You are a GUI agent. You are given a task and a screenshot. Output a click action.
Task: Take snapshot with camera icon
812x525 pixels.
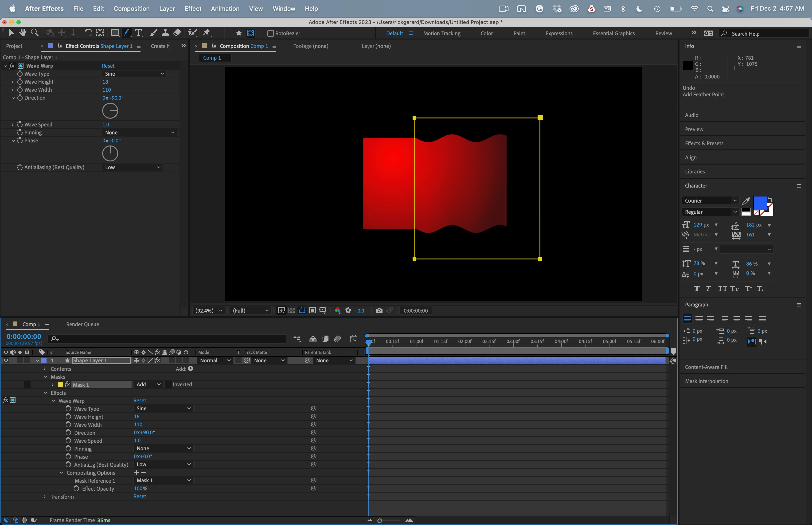click(x=379, y=311)
